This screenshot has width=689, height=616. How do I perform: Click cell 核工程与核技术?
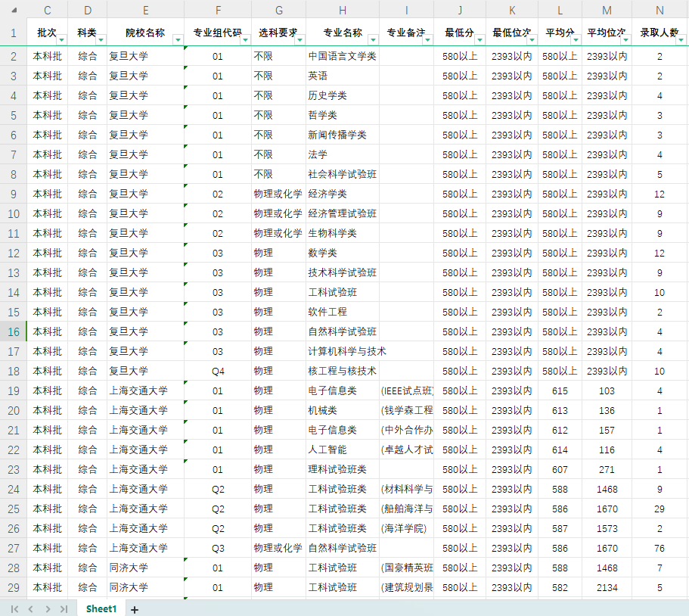(343, 371)
